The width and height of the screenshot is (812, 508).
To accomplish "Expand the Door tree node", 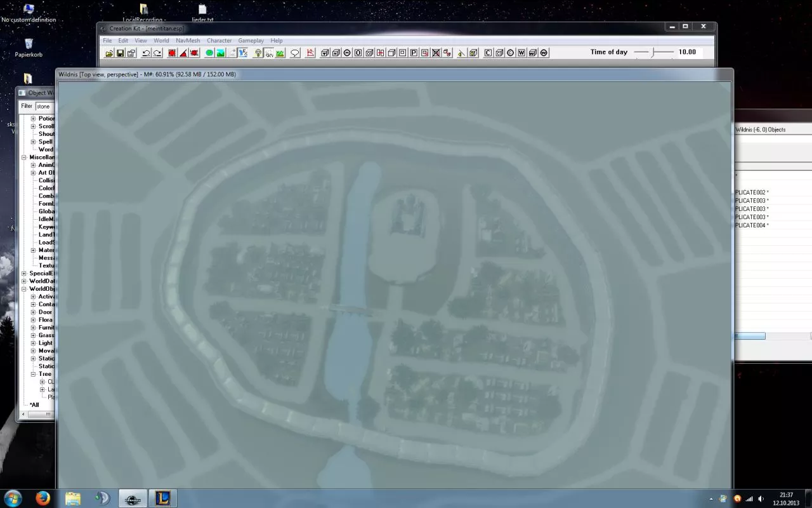I will (33, 312).
